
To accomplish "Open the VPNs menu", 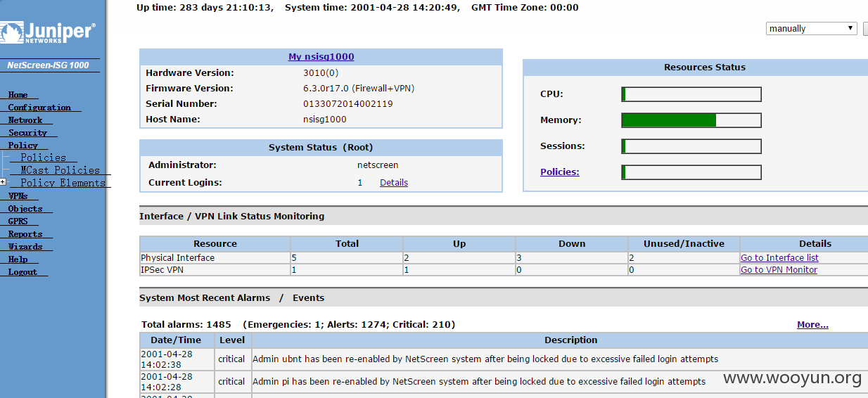I will click(18, 196).
